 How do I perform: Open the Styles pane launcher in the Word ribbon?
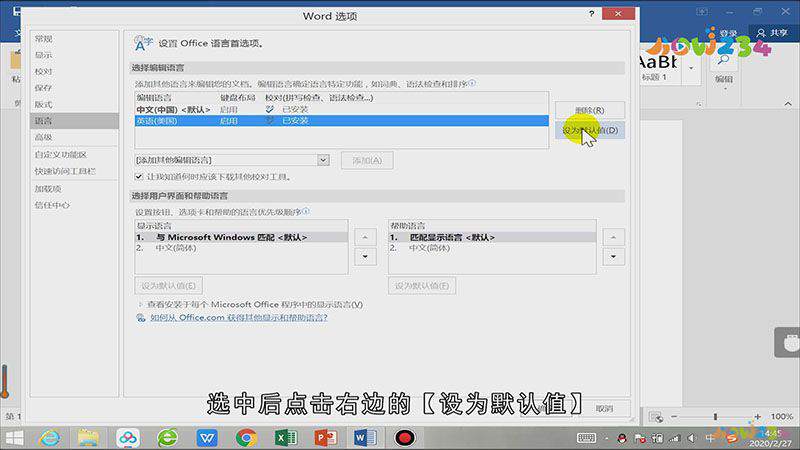pos(699,104)
